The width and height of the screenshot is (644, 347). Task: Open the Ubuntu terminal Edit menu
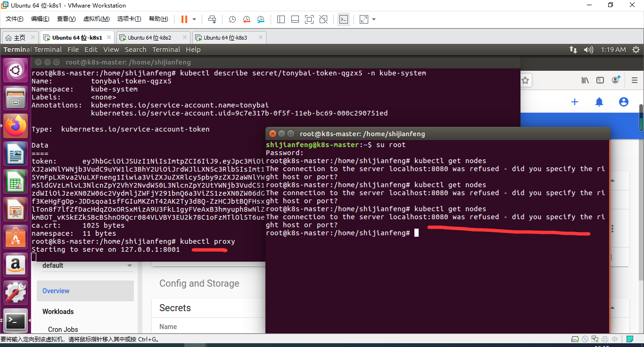[x=91, y=50]
